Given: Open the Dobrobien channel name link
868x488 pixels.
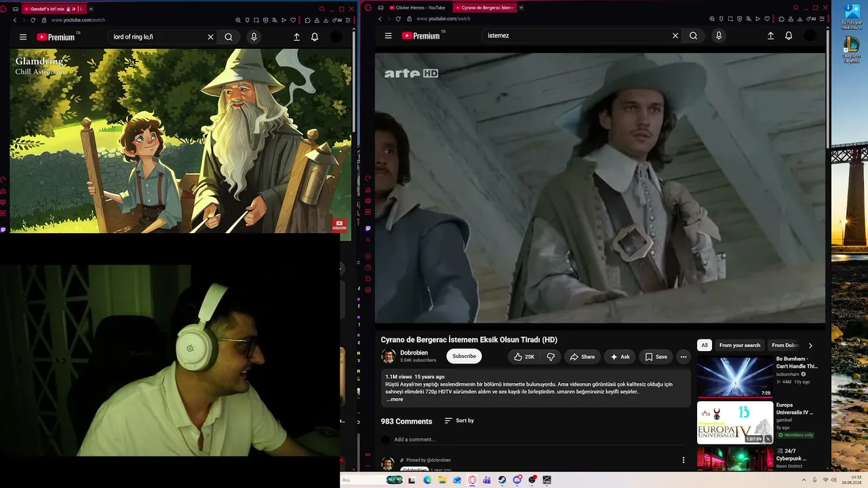Looking at the screenshot, I should (x=414, y=352).
